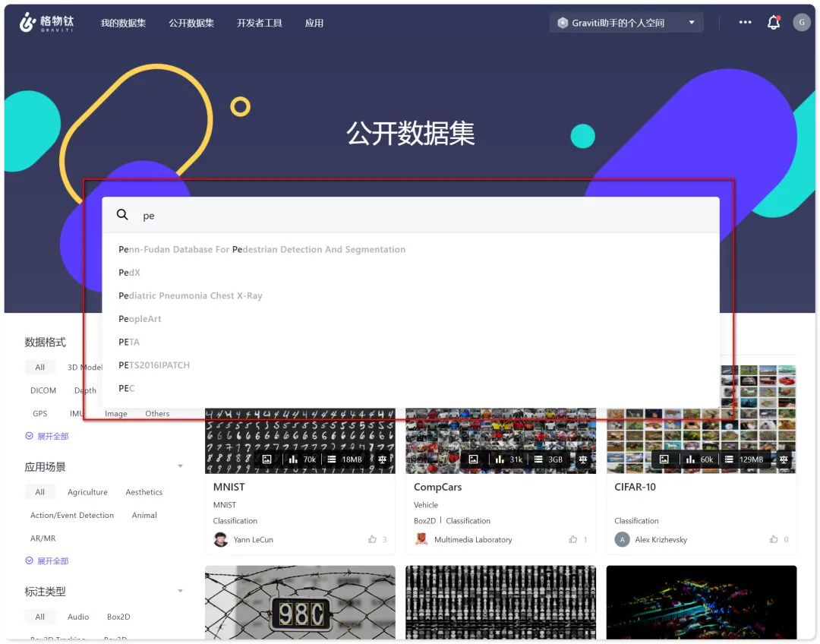820x644 pixels.
Task: Filter scenes by Animal
Action: point(143,515)
